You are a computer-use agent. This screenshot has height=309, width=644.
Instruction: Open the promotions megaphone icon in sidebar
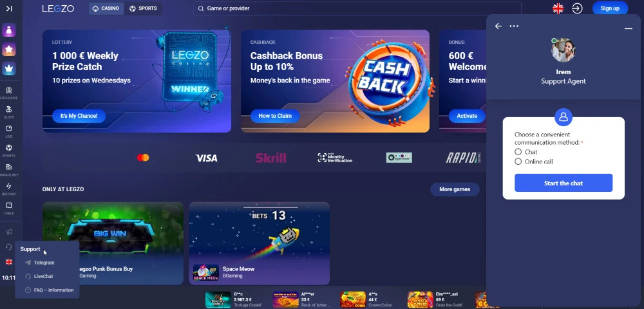(8, 232)
